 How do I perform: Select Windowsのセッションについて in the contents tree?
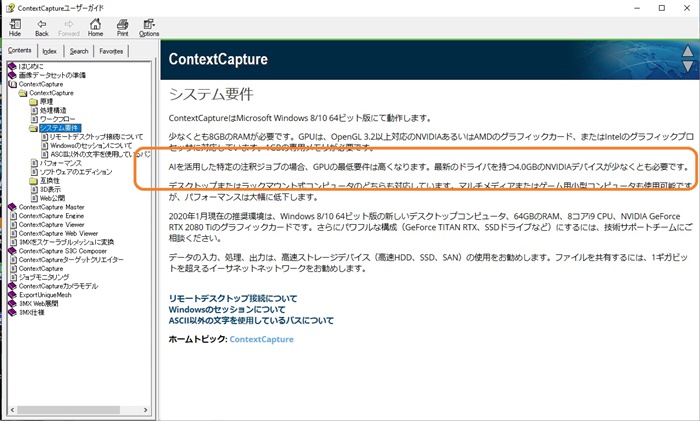point(91,146)
